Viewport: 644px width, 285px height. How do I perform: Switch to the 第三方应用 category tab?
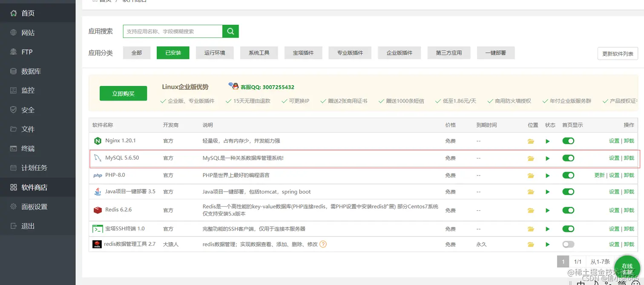[448, 53]
